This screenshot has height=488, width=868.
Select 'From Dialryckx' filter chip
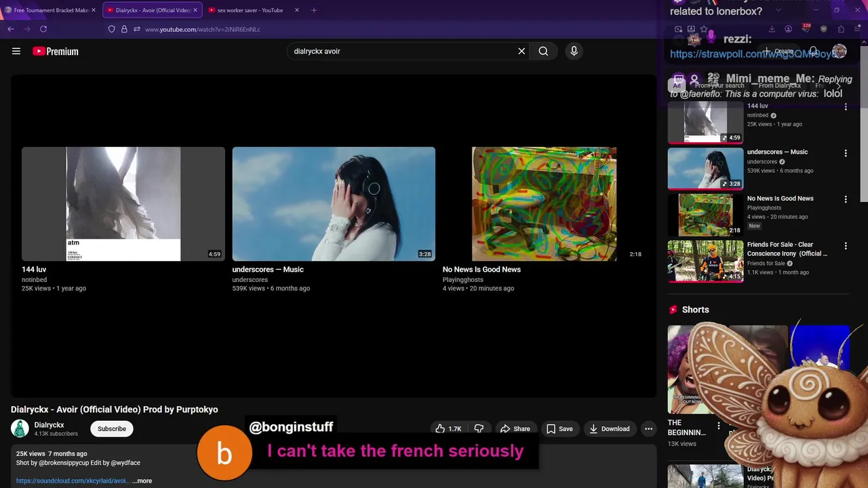(779, 85)
